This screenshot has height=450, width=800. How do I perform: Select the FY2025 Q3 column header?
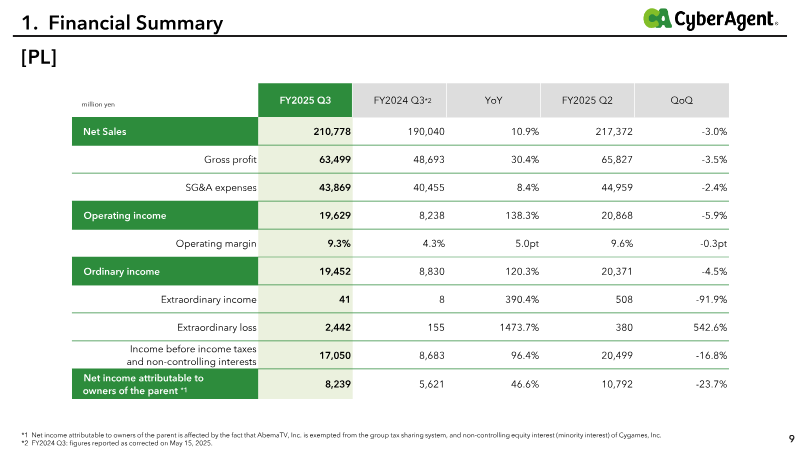point(305,100)
